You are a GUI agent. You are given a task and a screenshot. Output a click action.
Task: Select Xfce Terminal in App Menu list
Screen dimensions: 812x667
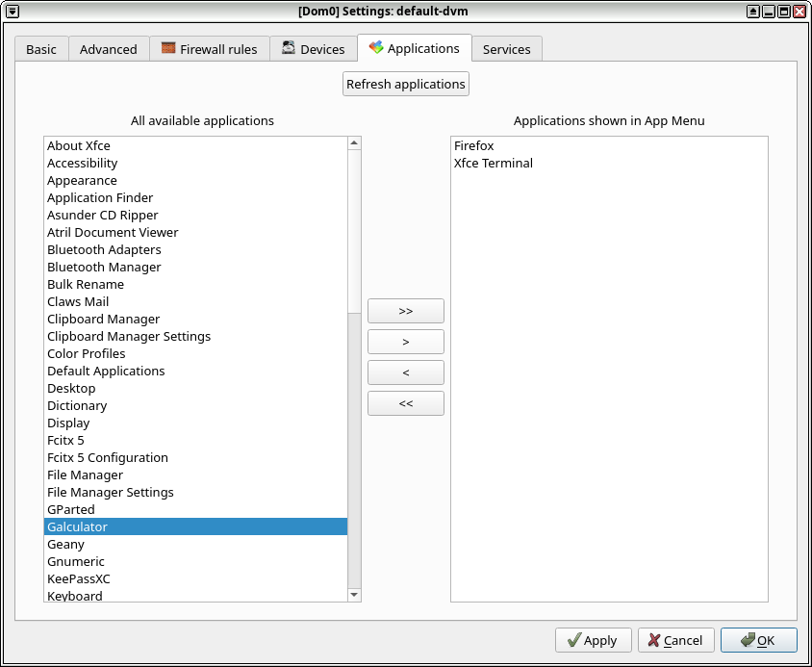[x=609, y=164]
